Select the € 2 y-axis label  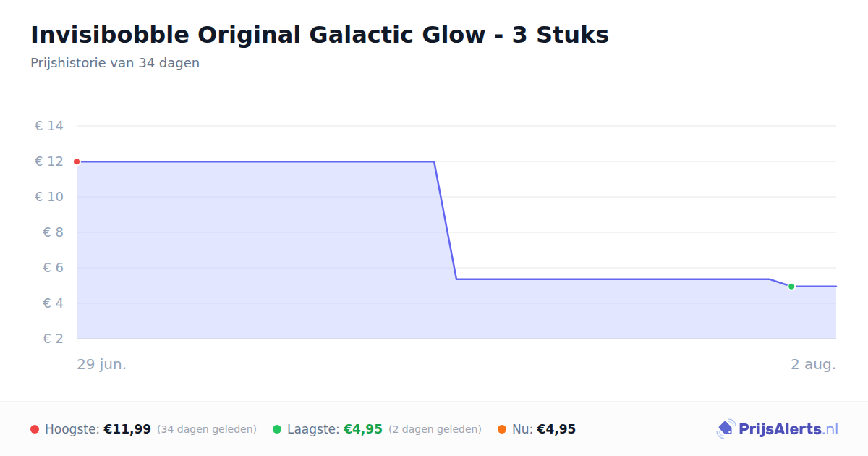coord(54,339)
